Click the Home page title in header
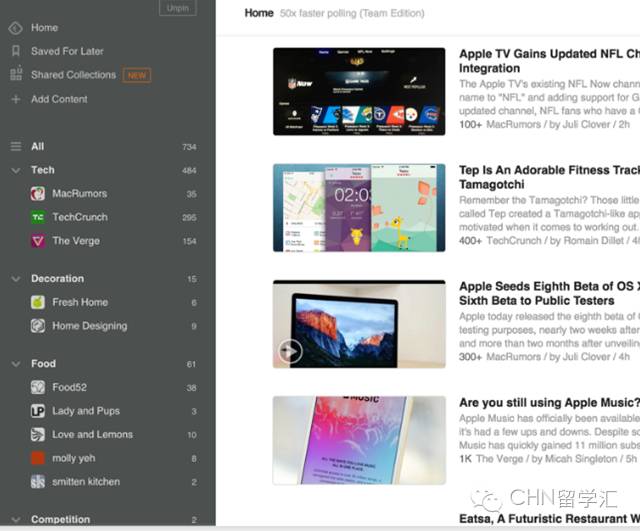 click(x=259, y=13)
